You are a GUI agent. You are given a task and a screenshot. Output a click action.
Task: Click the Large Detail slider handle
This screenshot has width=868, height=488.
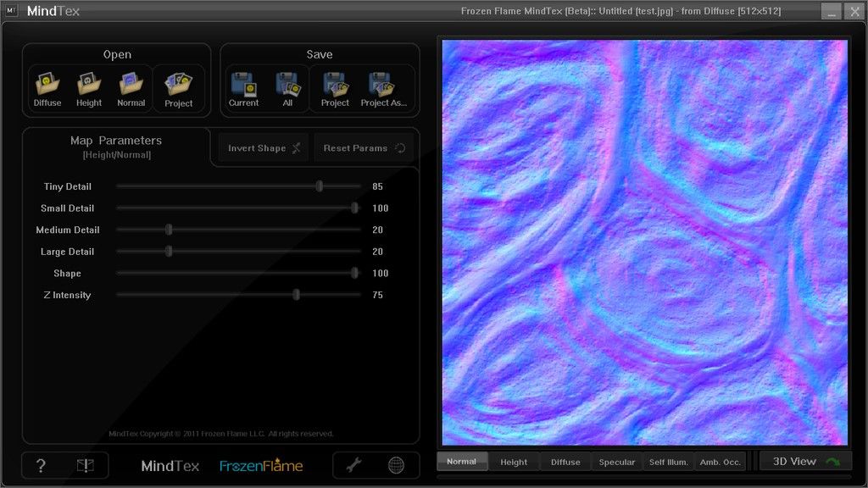click(x=169, y=251)
